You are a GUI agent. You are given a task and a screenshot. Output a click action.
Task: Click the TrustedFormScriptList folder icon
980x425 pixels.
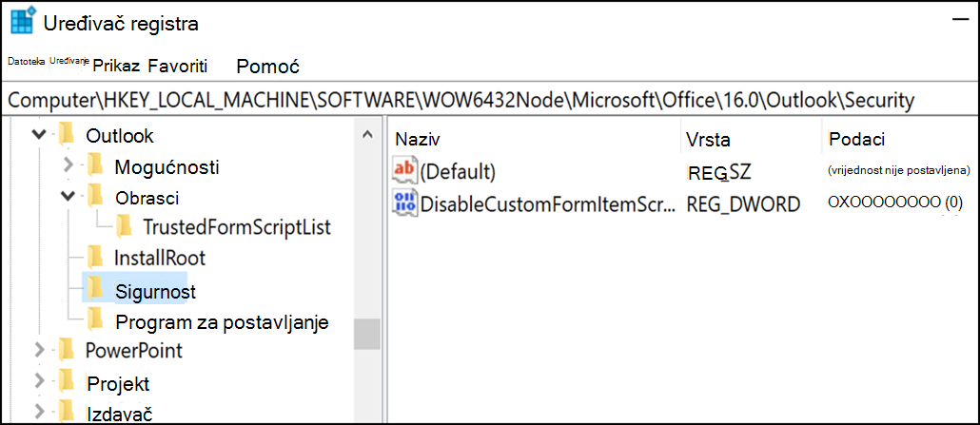tap(124, 226)
